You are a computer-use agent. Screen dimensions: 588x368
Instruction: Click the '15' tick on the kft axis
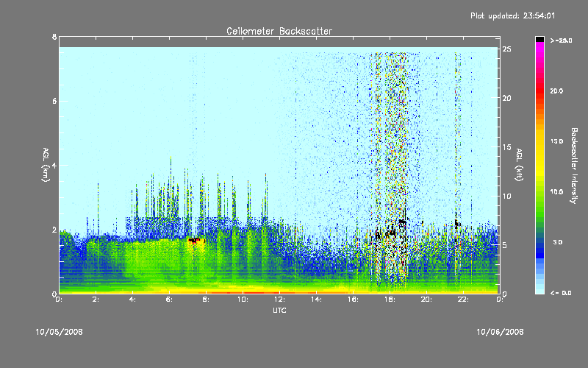pos(506,147)
